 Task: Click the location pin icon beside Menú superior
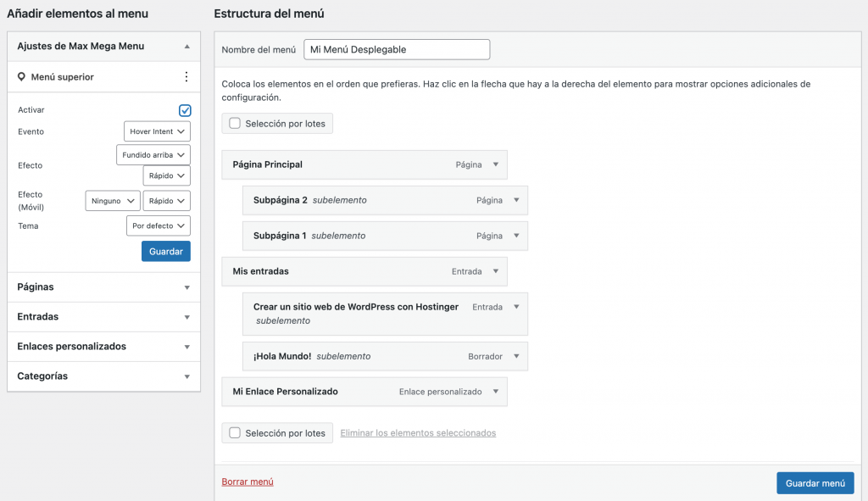click(23, 76)
